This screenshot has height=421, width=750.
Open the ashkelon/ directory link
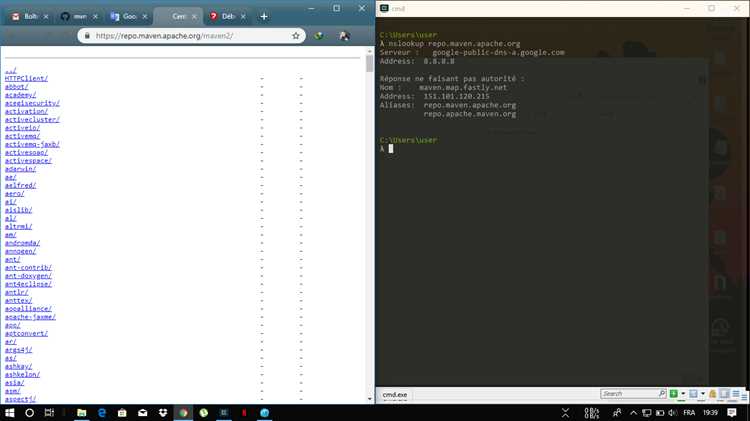pos(22,374)
